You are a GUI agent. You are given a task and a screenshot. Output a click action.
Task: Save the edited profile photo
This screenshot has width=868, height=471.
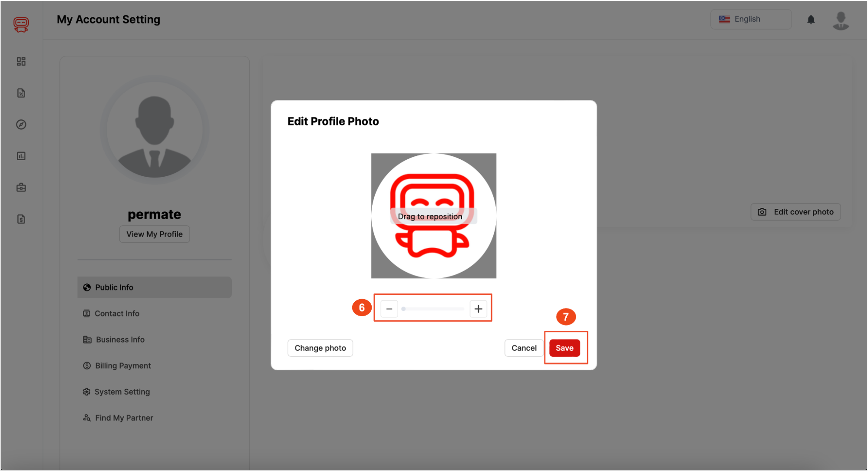click(565, 348)
